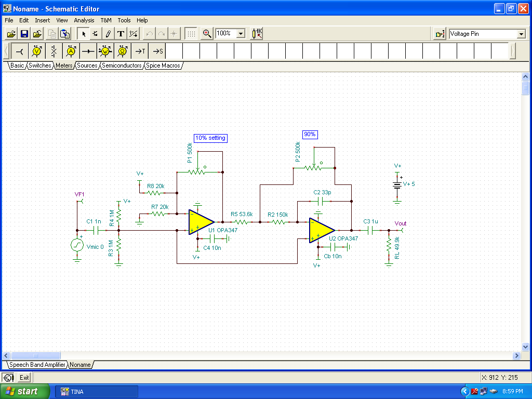Expand the Voltage Pin combo box

(521, 34)
